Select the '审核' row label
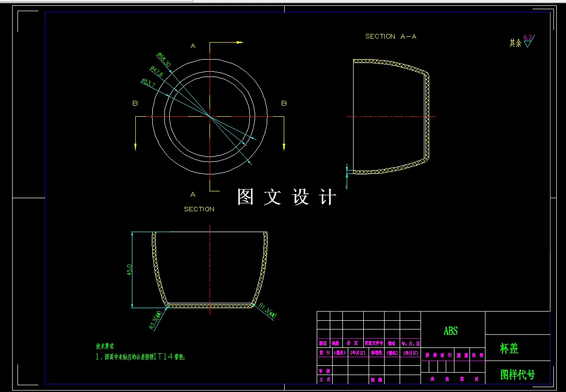This screenshot has height=392, width=566. [324, 371]
